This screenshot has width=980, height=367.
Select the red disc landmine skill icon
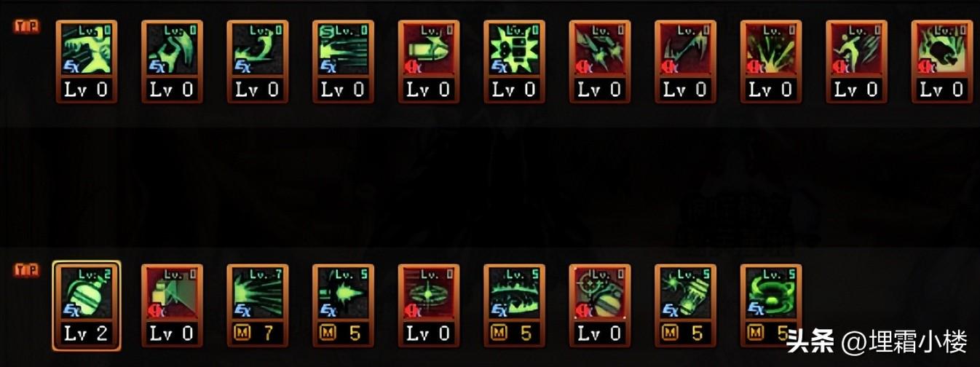429,304
